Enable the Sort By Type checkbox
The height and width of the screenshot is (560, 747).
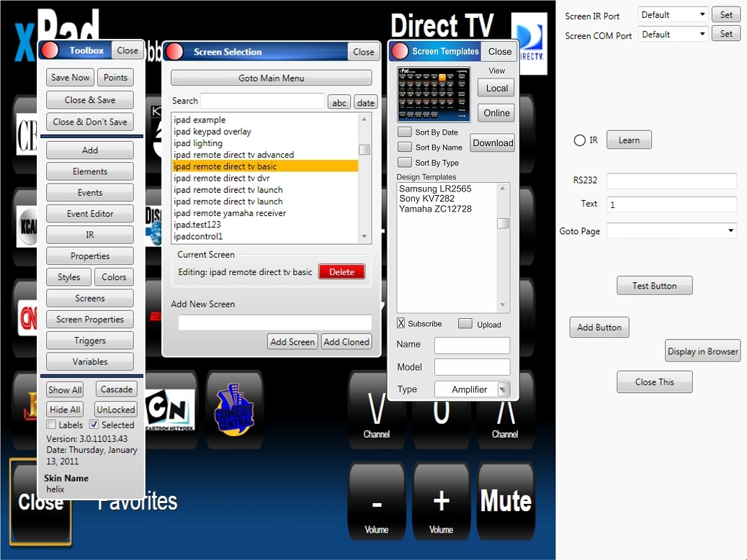405,163
